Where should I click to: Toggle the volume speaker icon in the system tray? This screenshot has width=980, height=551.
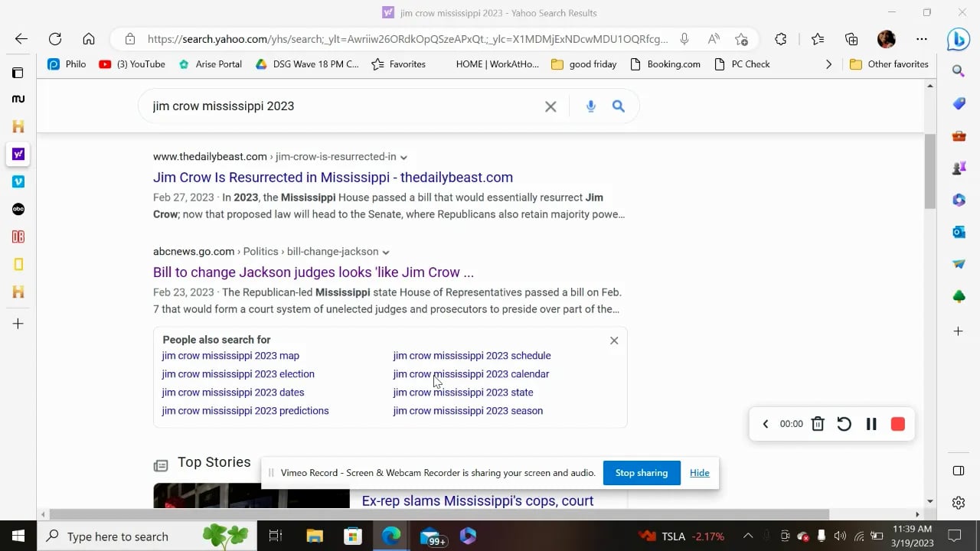click(x=840, y=536)
